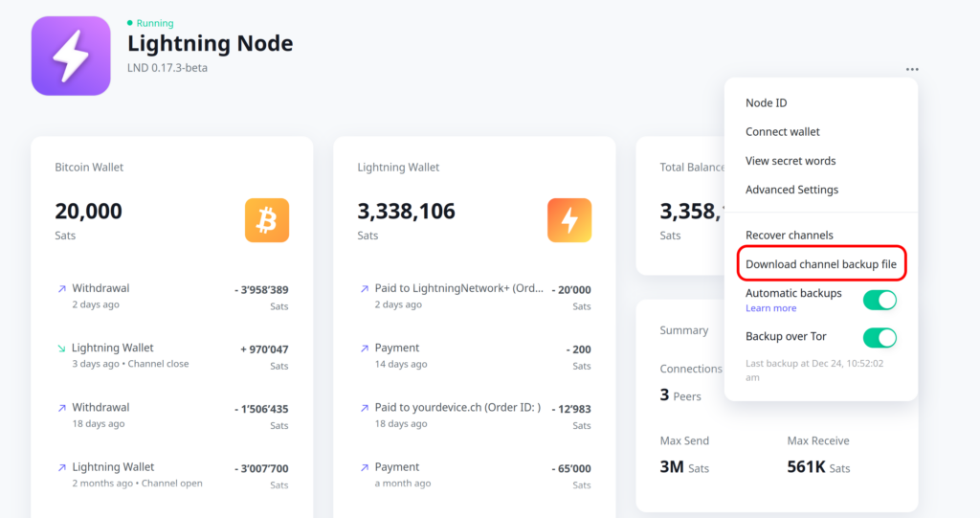Screen dimensions: 980x518
Task: Click the orange Lightning wallet bolt icon
Action: click(x=569, y=220)
